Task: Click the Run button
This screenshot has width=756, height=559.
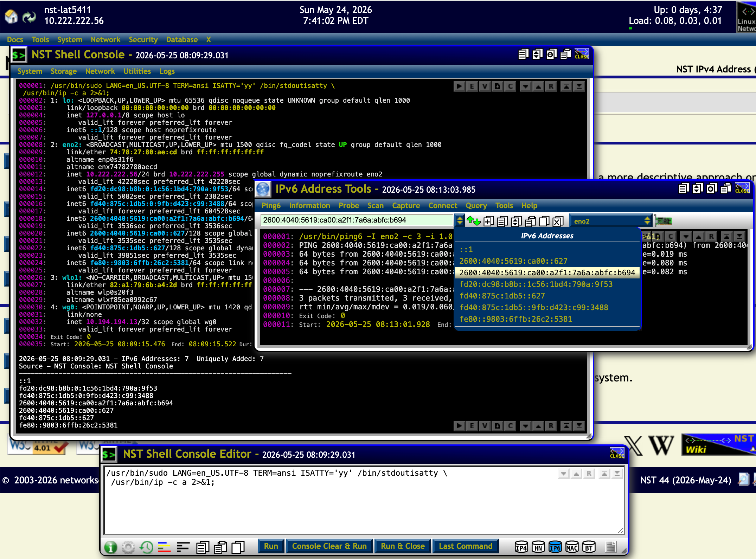Action: click(x=271, y=546)
